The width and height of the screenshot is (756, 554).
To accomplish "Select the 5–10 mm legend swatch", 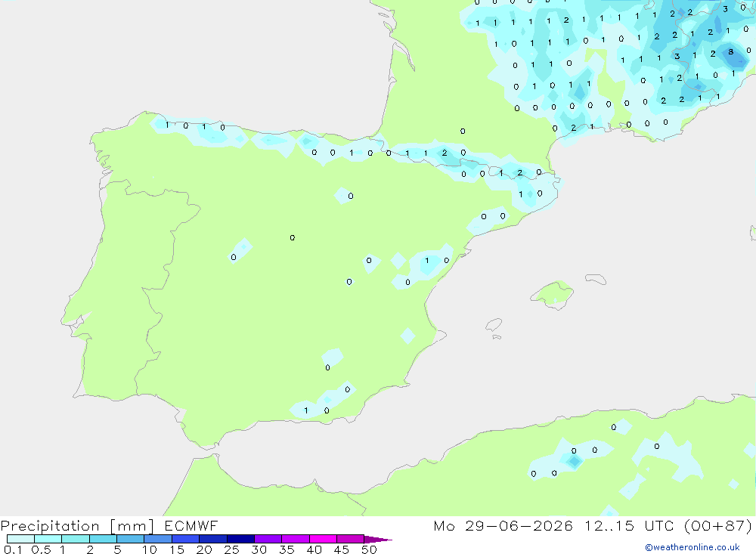I will click(131, 539).
